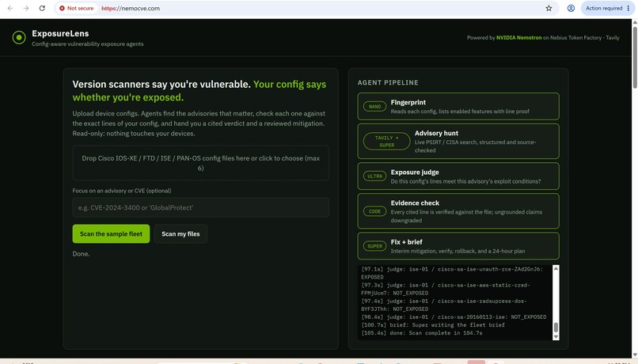Select the Advisory hunt card title

pyautogui.click(x=436, y=133)
